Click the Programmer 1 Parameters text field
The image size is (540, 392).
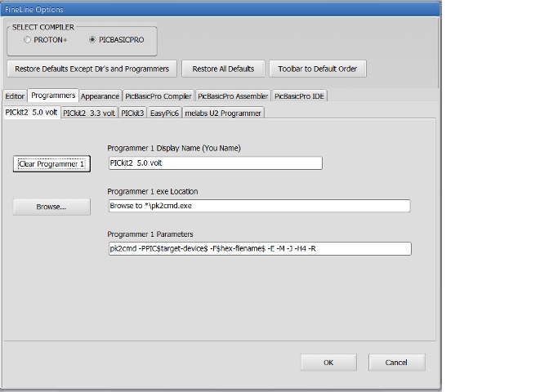click(259, 248)
